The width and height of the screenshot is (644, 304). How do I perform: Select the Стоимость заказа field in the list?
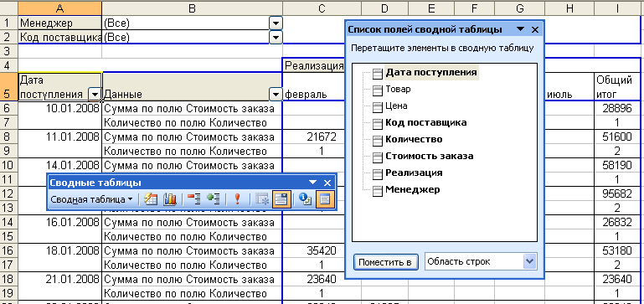pyautogui.click(x=430, y=156)
